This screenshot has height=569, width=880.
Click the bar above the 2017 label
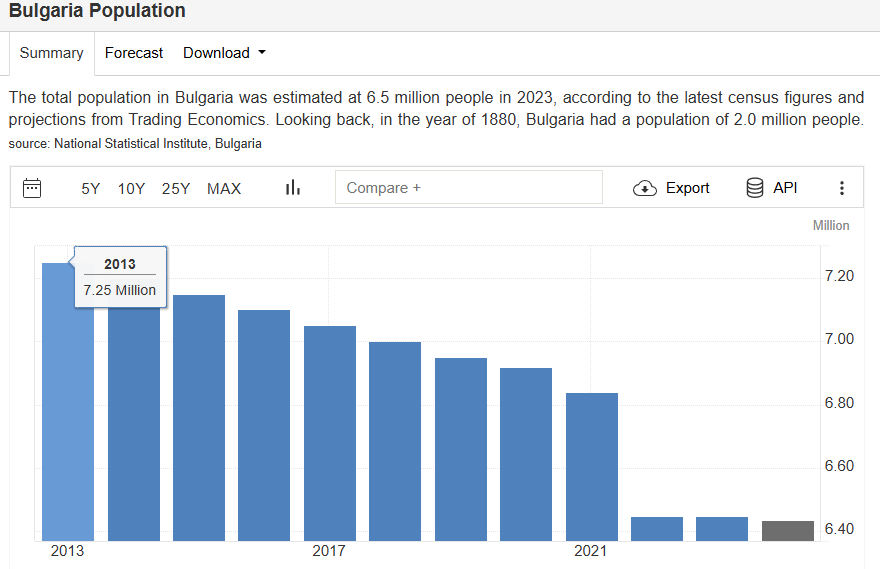[x=330, y=433]
